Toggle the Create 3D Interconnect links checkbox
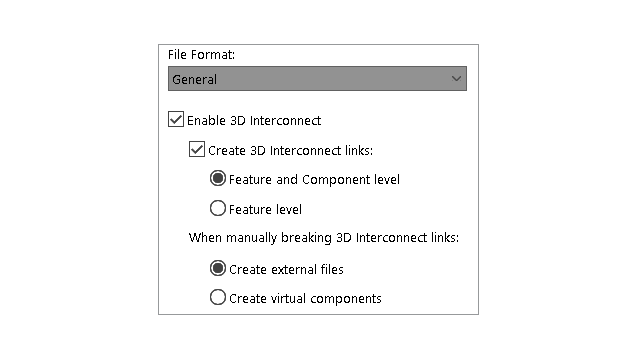This screenshot has width=638, height=360. (x=197, y=149)
